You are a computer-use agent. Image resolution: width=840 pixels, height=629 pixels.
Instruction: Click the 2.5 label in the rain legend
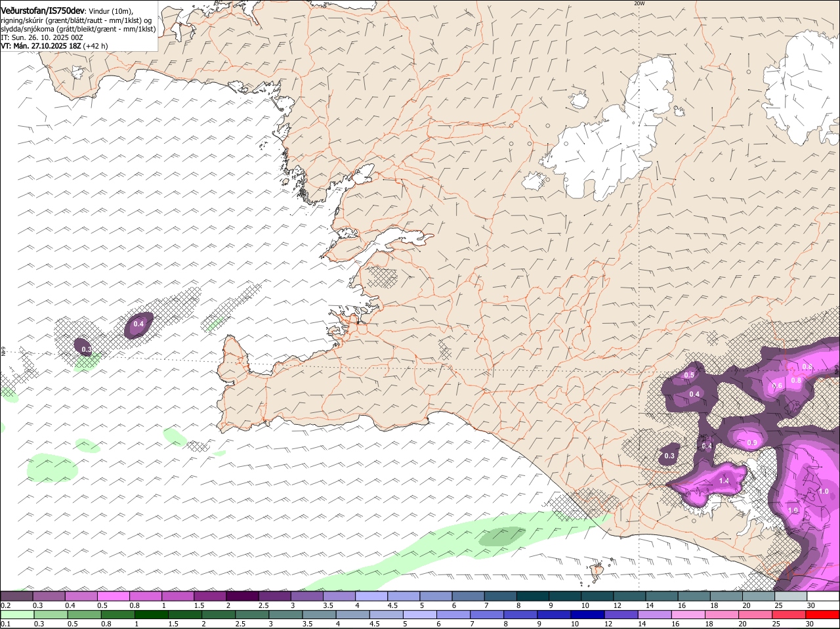pyautogui.click(x=240, y=624)
